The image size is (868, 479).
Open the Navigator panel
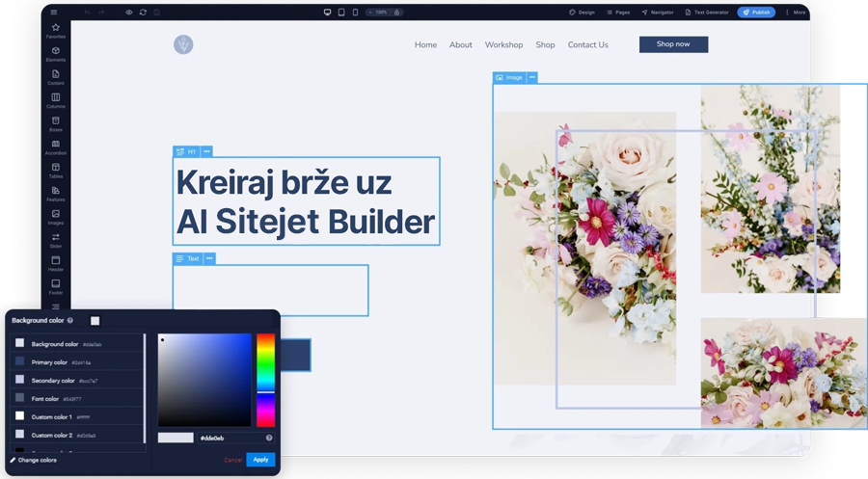click(x=658, y=13)
